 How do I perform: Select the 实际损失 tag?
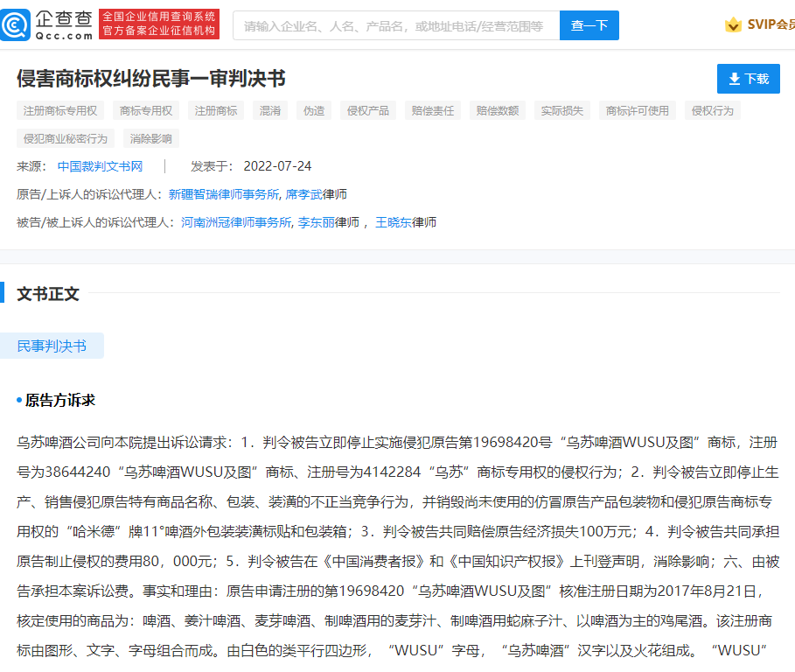point(562,110)
